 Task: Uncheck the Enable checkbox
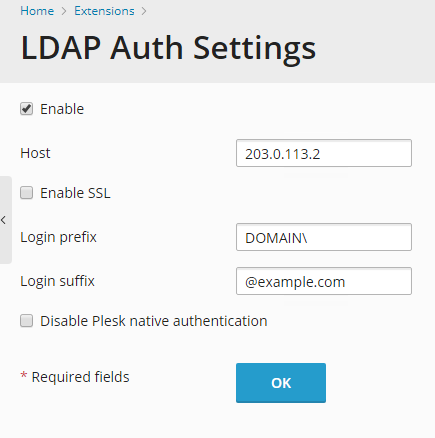coord(26,109)
